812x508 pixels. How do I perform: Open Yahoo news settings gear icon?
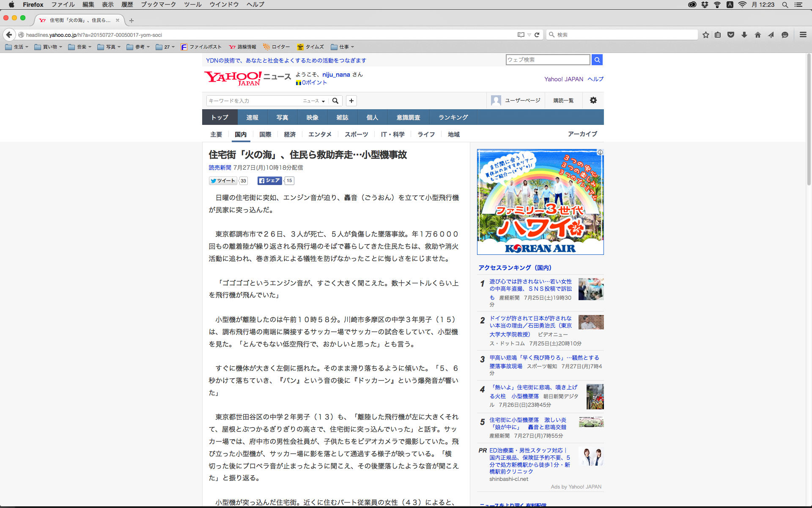pyautogui.click(x=593, y=100)
